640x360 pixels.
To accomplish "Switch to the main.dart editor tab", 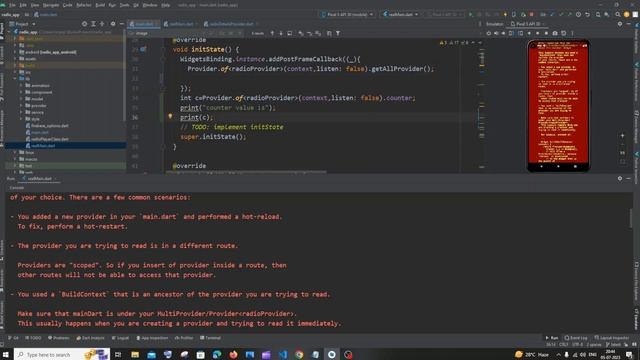I will pos(144,24).
